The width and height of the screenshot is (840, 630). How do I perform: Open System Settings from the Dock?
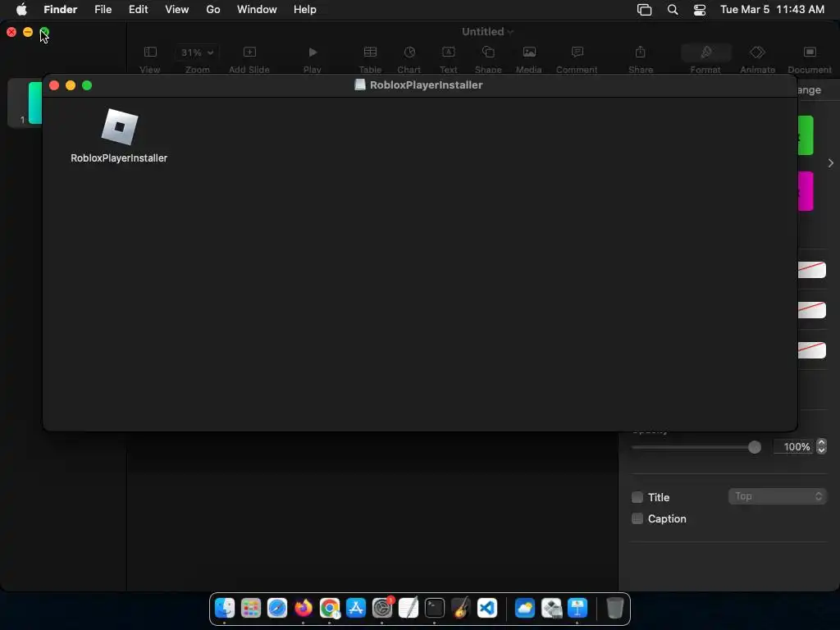click(x=382, y=608)
